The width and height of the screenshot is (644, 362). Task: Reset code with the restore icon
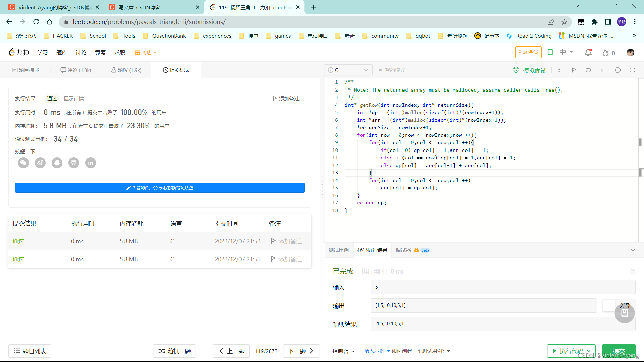tap(588, 70)
